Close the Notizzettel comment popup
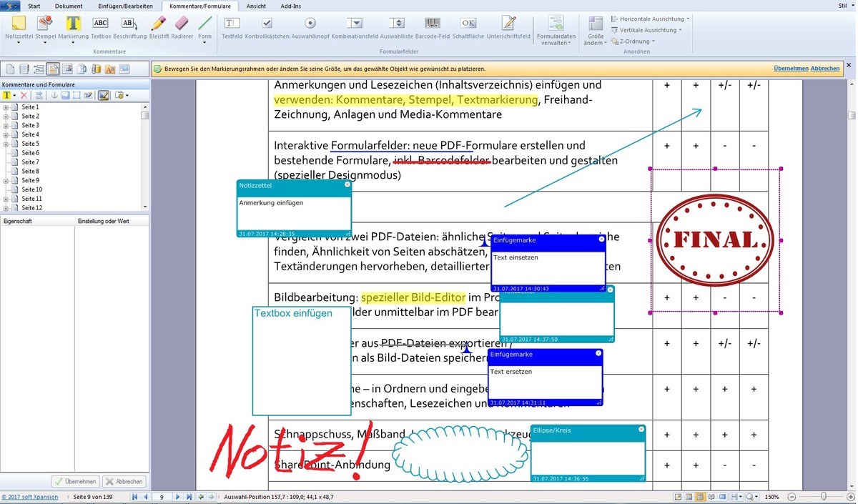The image size is (858, 504). 347,184
